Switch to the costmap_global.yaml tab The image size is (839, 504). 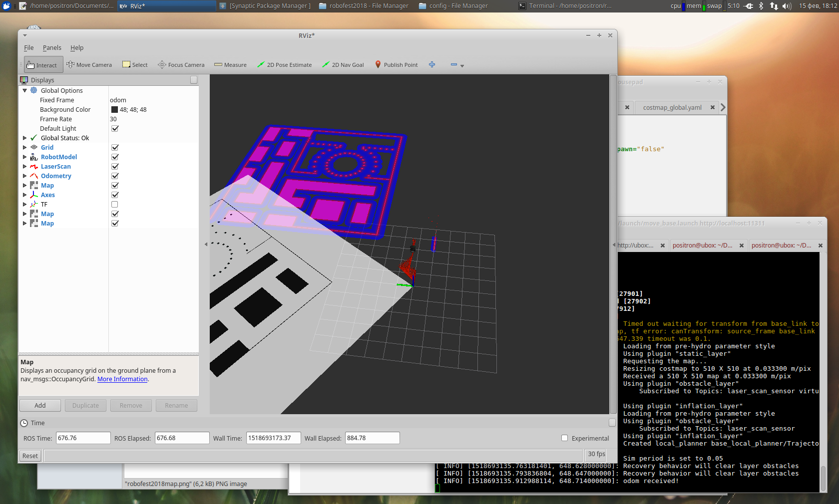coord(672,107)
